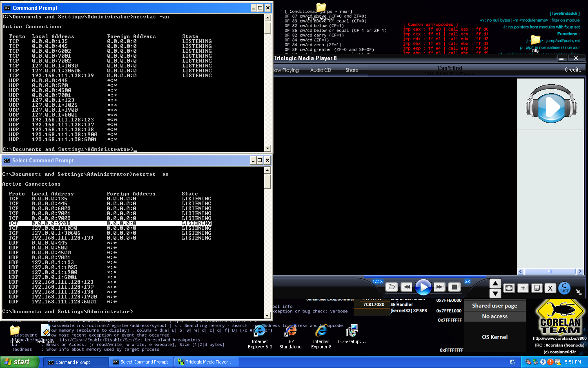Screen dimensions: 588x368
Task: Save playlist with the floppy disk icon
Action: tap(537, 288)
